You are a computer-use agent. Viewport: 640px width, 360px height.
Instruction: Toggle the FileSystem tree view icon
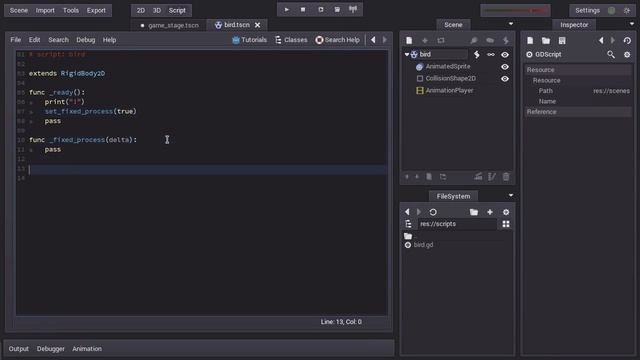pyautogui.click(x=408, y=224)
